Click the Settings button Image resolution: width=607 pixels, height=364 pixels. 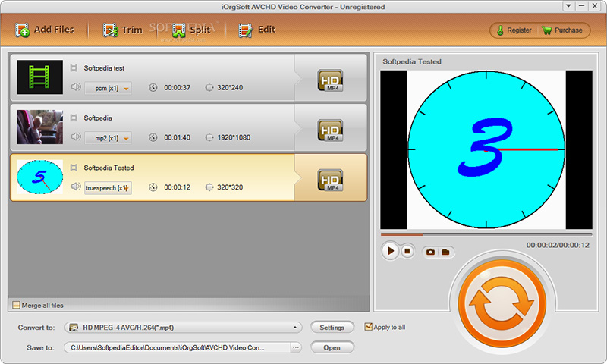332,328
